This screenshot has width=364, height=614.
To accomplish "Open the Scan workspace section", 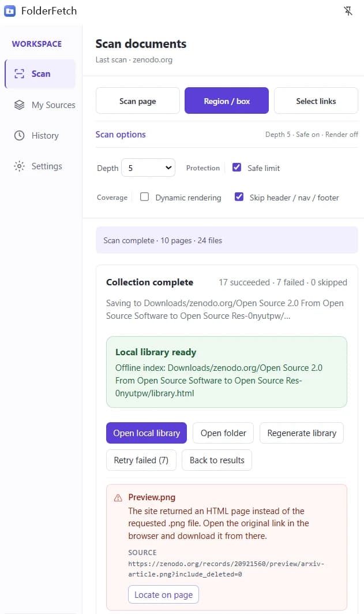I will tap(40, 73).
